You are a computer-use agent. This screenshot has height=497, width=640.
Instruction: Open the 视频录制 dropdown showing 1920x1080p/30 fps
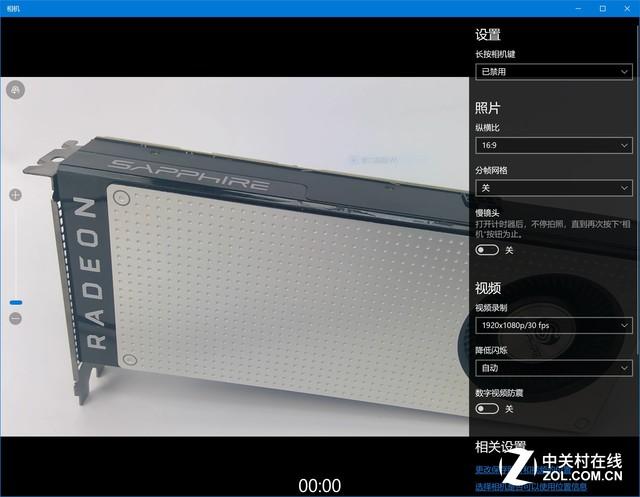point(553,326)
